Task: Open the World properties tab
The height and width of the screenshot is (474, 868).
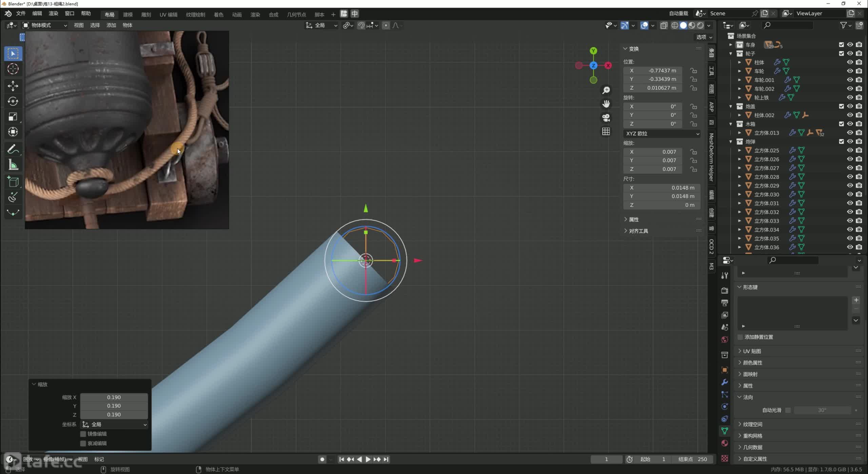Action: coord(725,339)
